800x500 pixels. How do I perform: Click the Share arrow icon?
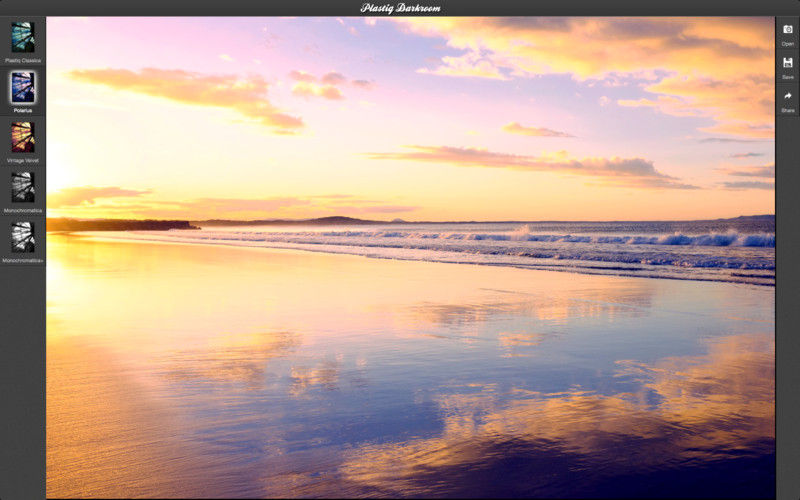click(x=787, y=96)
